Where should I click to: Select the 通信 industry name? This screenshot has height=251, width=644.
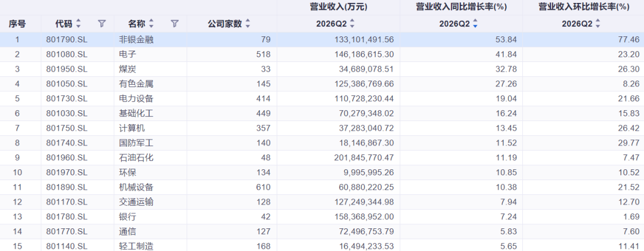[128, 232]
